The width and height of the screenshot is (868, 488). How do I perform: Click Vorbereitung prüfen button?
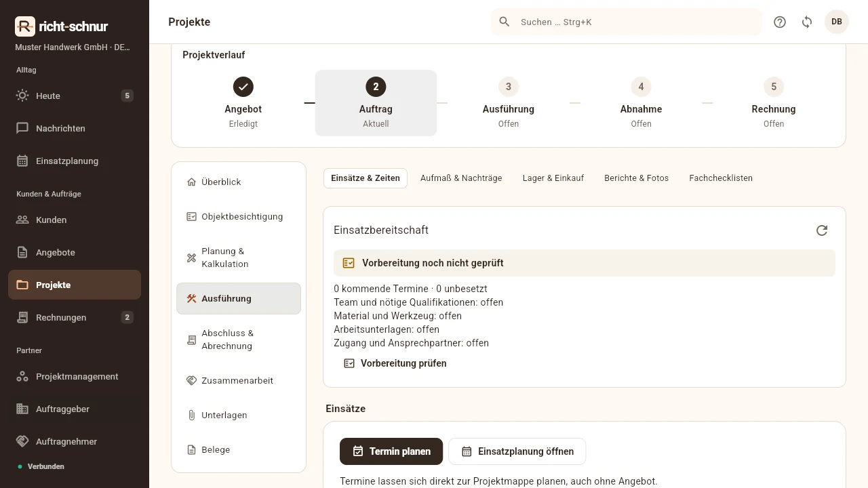[395, 363]
